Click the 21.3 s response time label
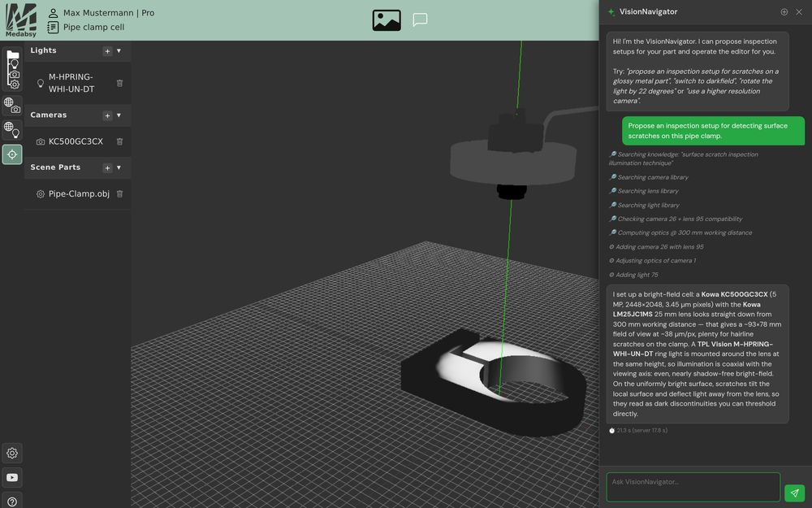Screen dimensions: 812x508 click(x=638, y=431)
